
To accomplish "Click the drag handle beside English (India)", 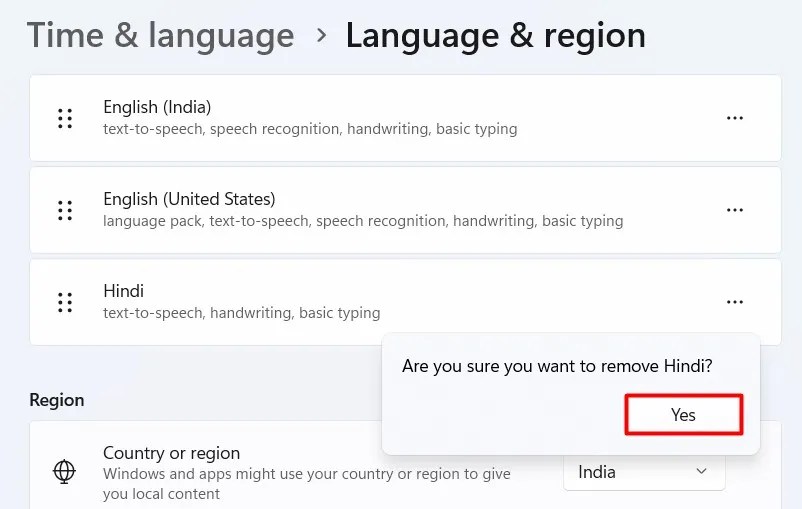I will click(65, 118).
